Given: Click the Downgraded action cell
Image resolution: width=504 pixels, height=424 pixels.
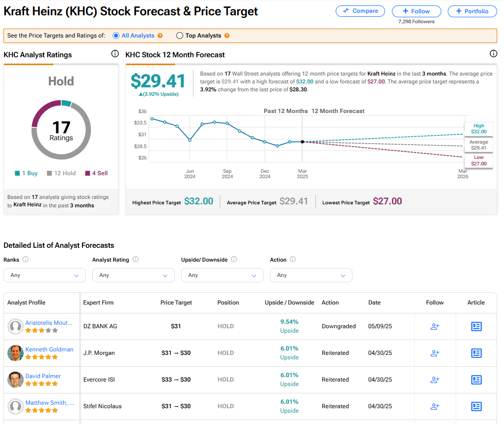Looking at the screenshot, I should 339,326.
